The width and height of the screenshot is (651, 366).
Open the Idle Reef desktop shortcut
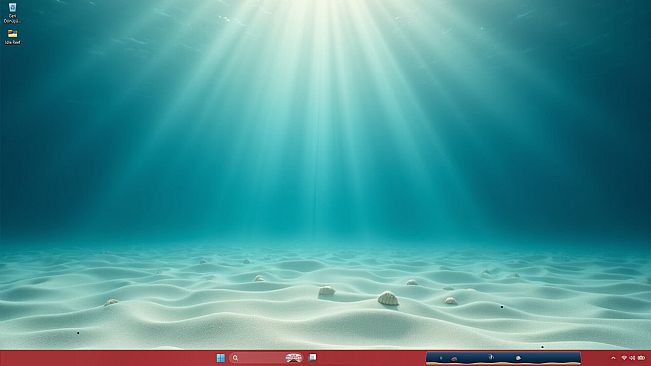coord(12,37)
